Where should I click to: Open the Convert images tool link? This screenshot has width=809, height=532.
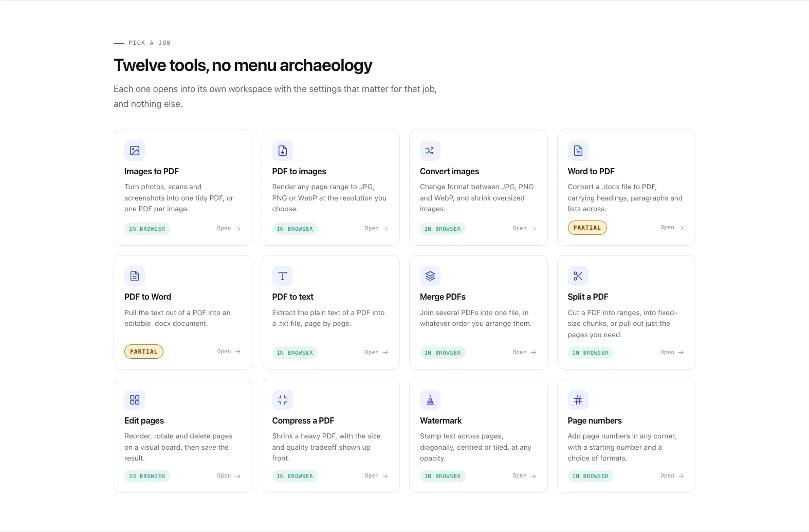tap(524, 229)
